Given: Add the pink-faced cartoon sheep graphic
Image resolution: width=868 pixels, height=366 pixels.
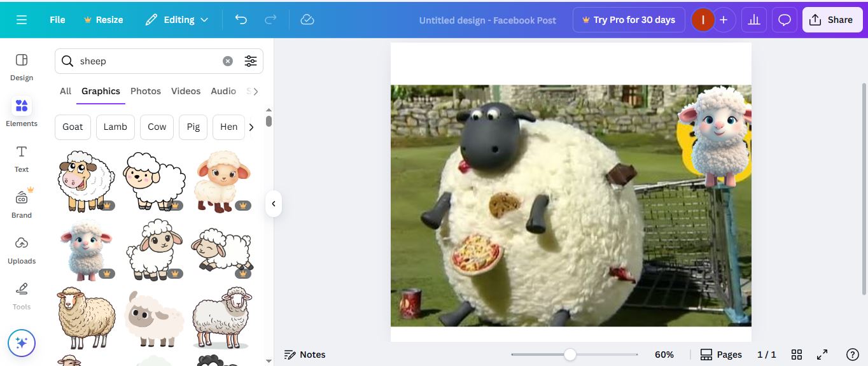Looking at the screenshot, I should tap(85, 181).
